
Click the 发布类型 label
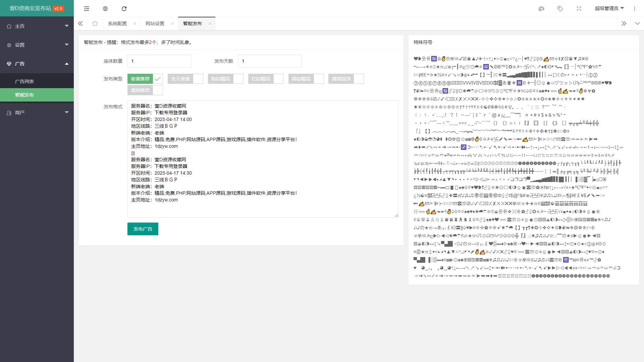coord(113,79)
